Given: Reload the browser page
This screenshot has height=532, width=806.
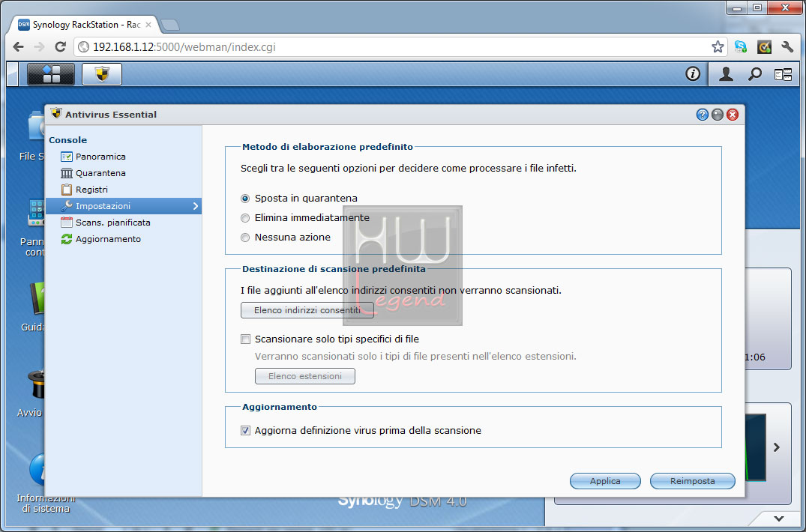Looking at the screenshot, I should point(60,47).
